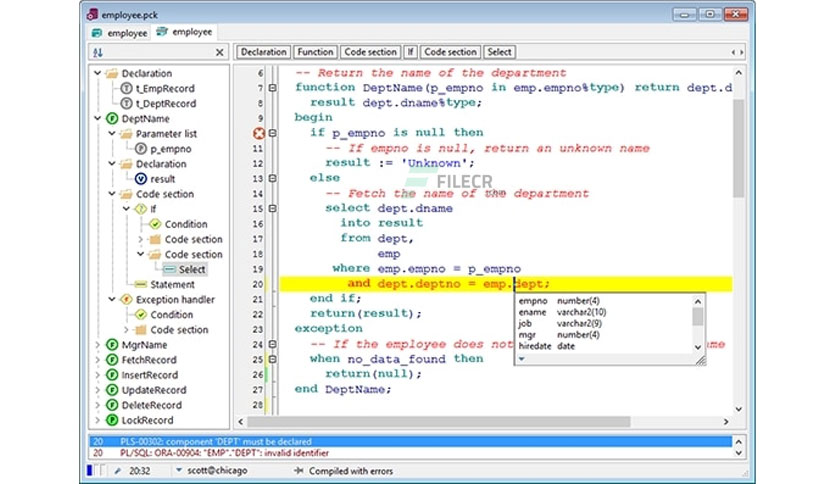Collapse the If tree node
Screen dimensions: 836x484
[126, 209]
